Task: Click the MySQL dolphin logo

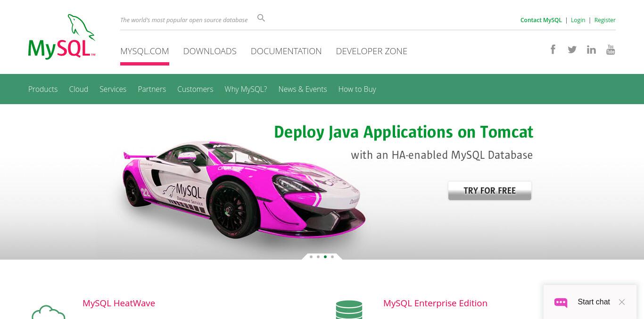Action: point(62,37)
